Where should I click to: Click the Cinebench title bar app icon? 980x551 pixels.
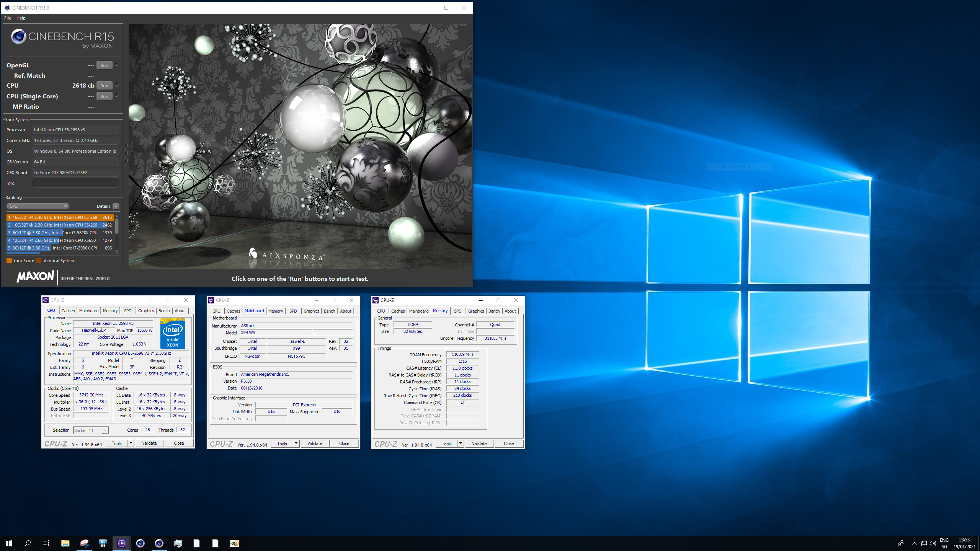tap(7, 8)
